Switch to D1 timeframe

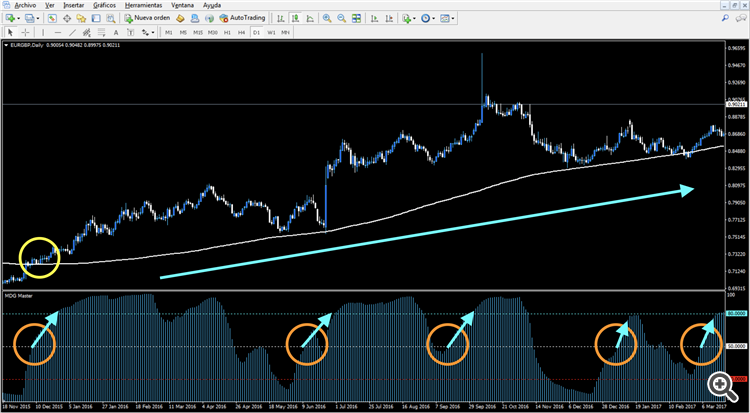(256, 32)
